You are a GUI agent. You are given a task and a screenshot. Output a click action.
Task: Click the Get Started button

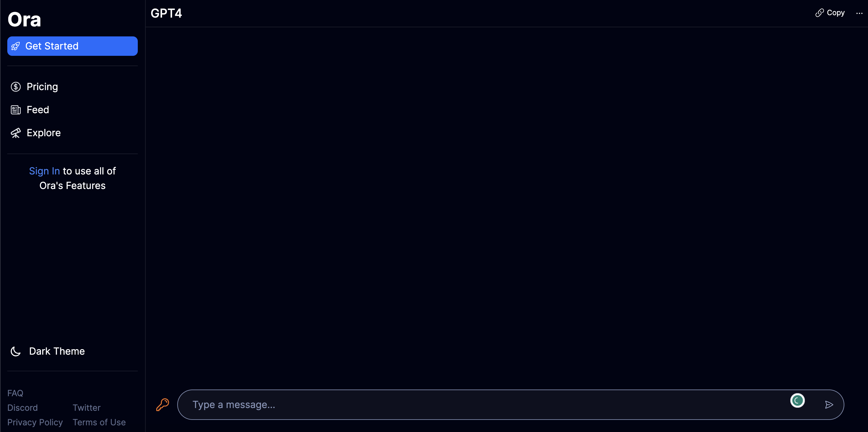click(x=73, y=46)
